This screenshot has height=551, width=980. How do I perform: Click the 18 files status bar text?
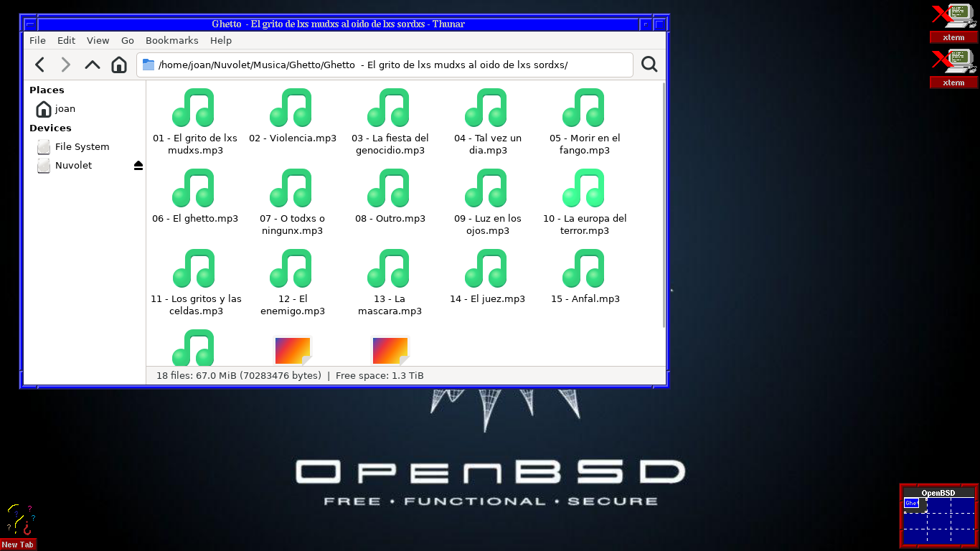[x=290, y=376]
